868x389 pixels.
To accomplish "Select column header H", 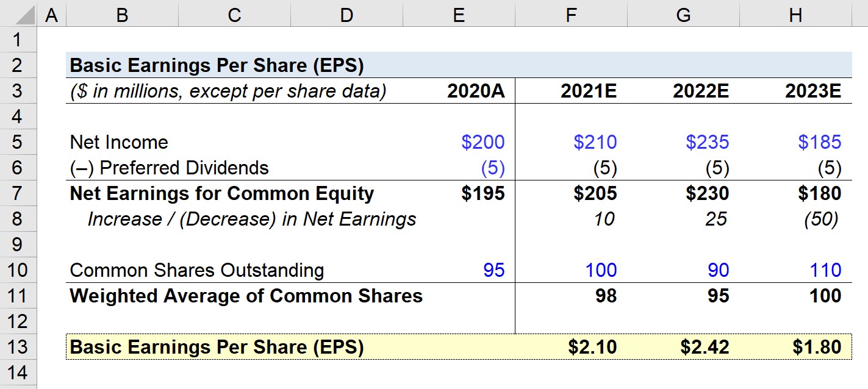I will (x=796, y=15).
